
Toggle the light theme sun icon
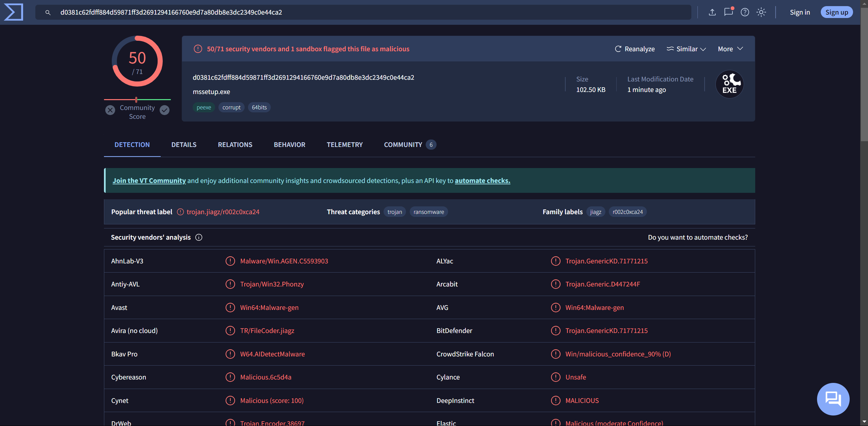coord(761,12)
